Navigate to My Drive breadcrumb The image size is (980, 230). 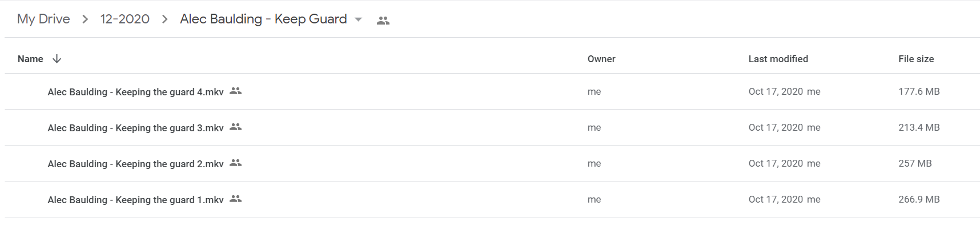43,19
